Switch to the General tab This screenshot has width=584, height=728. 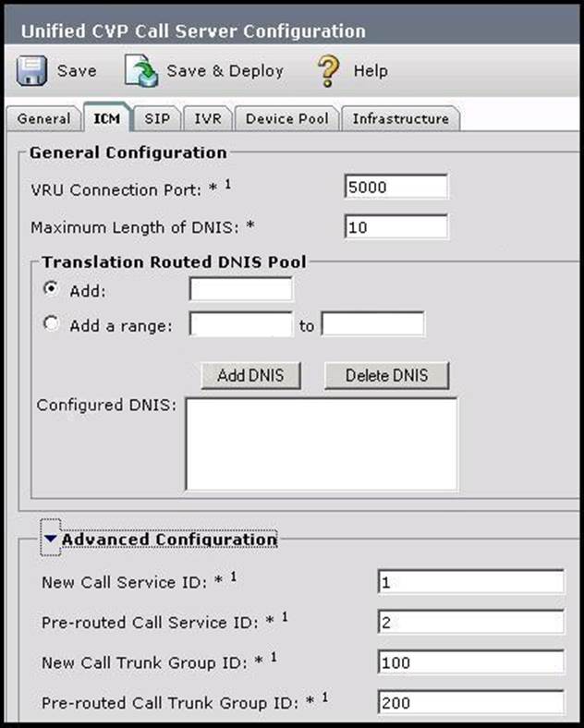[43, 119]
